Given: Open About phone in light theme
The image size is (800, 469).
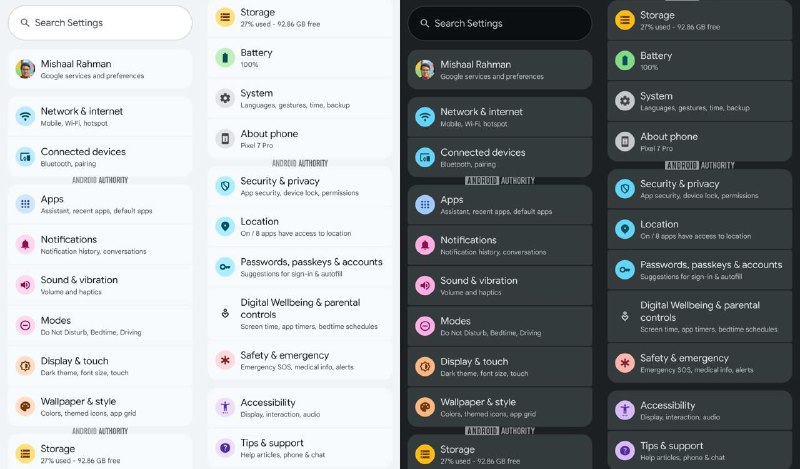Looking at the screenshot, I should tap(300, 139).
